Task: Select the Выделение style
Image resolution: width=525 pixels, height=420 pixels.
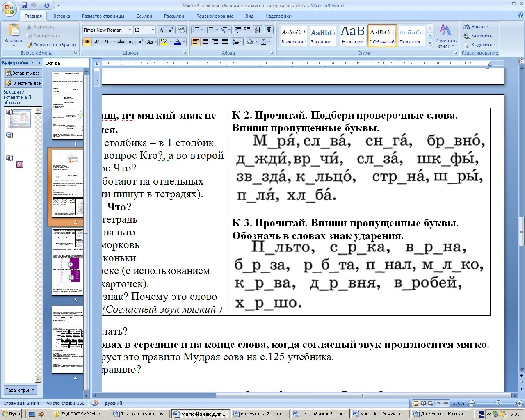Action: coord(294,35)
